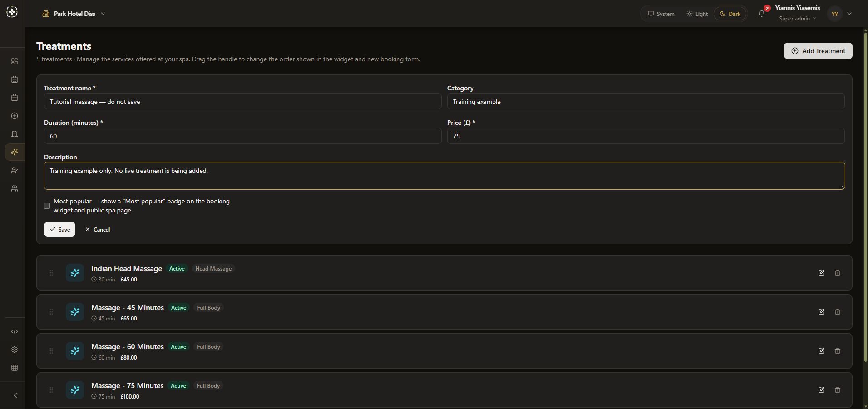Edit the Indian Head Massage treatment
868x409 pixels.
pyautogui.click(x=821, y=273)
